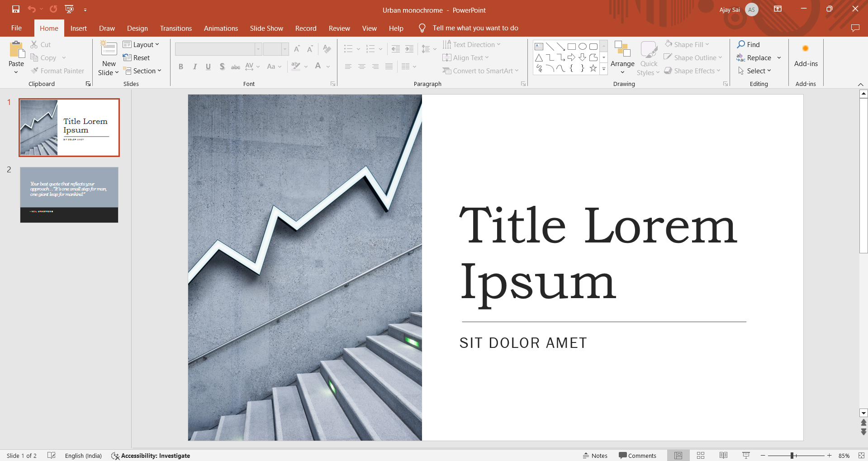Open the Comments pane speech bubble icon

click(855, 28)
